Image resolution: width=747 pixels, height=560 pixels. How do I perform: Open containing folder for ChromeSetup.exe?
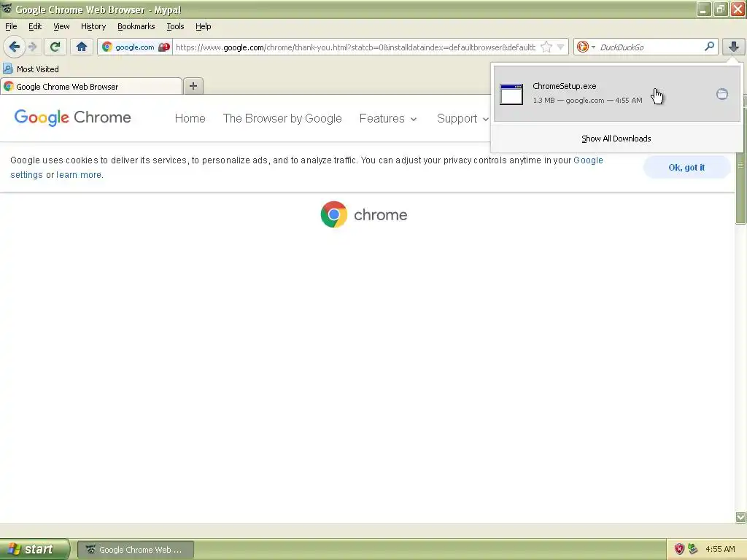[x=722, y=94]
